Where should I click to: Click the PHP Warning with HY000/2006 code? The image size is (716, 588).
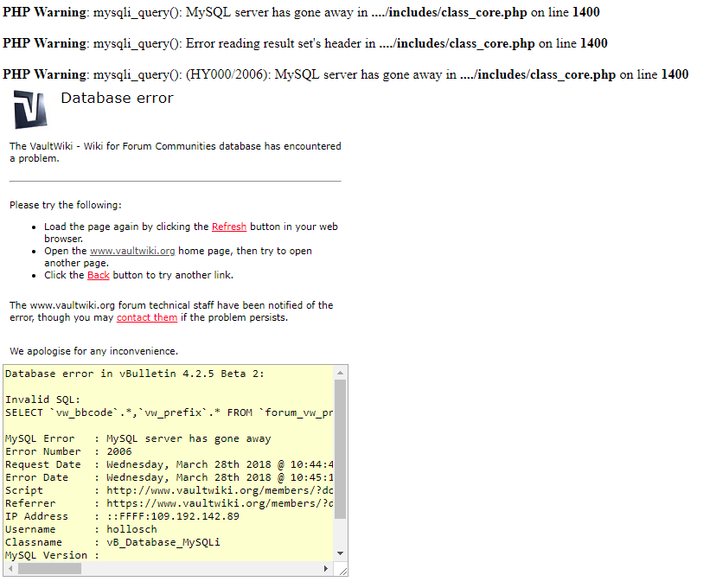coord(346,74)
